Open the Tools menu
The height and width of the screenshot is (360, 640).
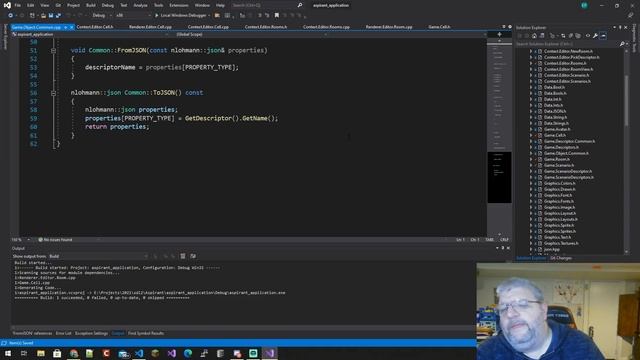158,5
